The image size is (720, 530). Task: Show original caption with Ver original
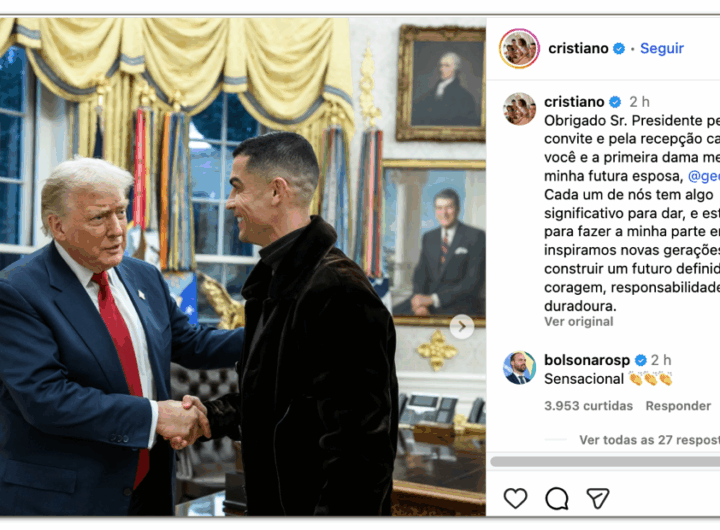coord(579,321)
